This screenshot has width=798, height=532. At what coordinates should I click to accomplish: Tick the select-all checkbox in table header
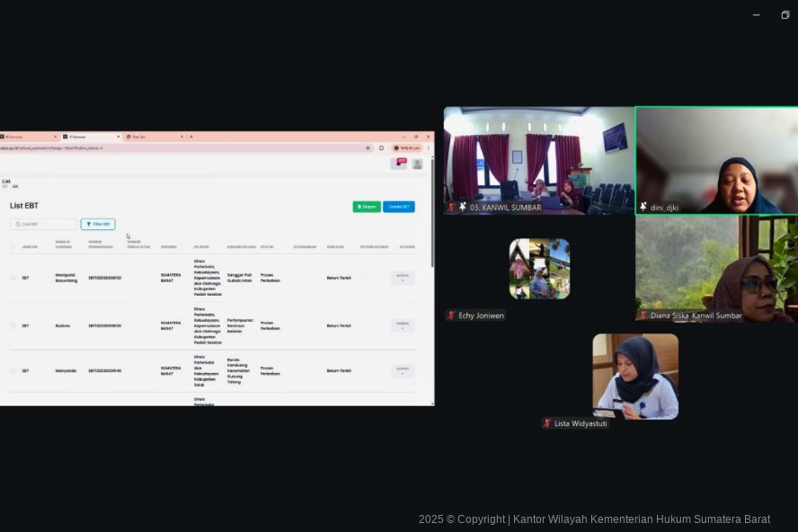pos(13,246)
